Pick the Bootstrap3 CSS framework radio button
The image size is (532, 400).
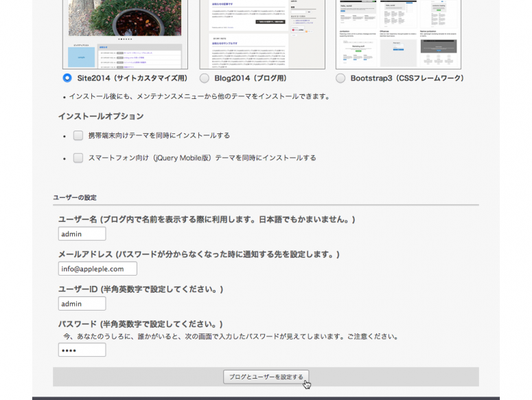(340, 78)
